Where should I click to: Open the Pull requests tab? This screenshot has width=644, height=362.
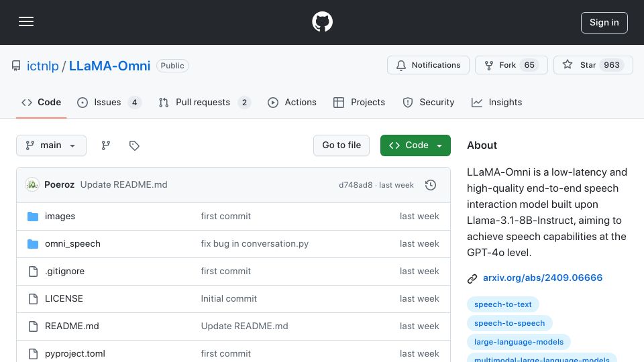205,102
